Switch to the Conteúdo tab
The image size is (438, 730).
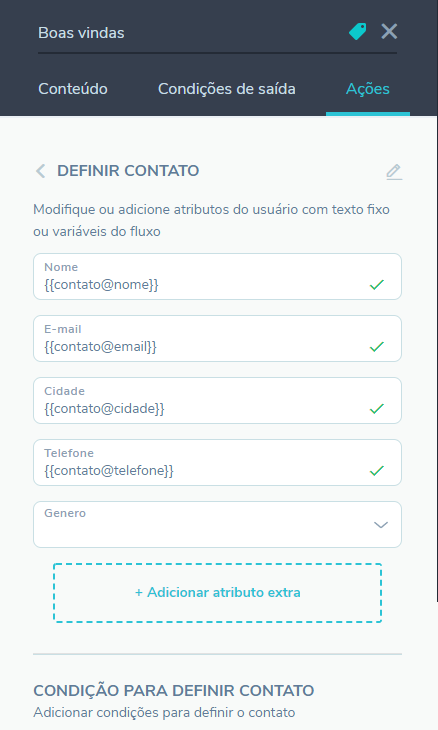click(73, 88)
